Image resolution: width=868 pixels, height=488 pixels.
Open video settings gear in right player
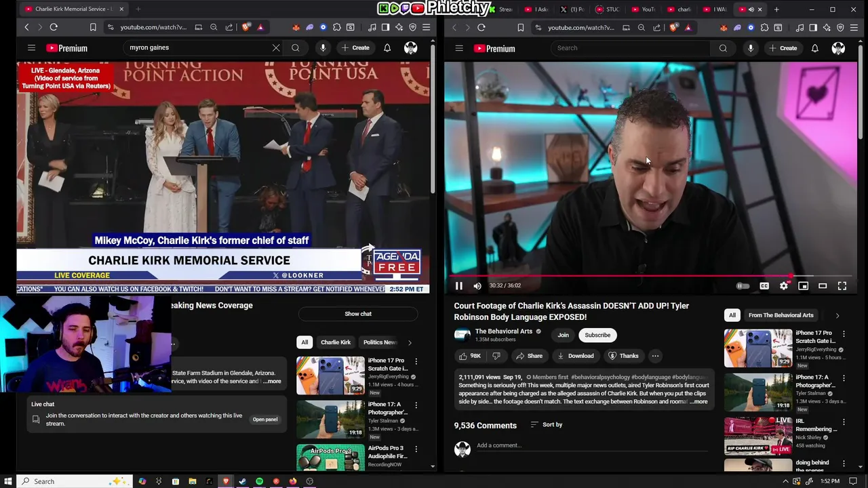tap(784, 286)
